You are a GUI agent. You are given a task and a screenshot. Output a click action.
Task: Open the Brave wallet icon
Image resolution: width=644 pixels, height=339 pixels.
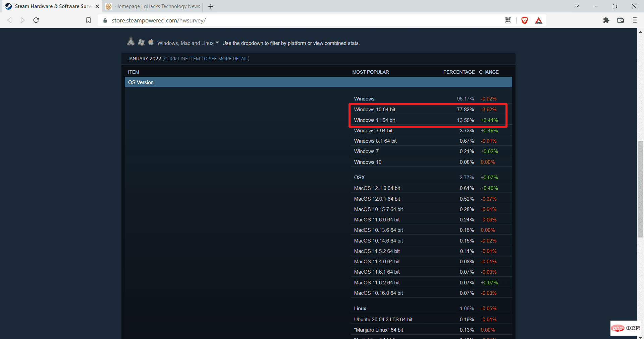(x=621, y=20)
